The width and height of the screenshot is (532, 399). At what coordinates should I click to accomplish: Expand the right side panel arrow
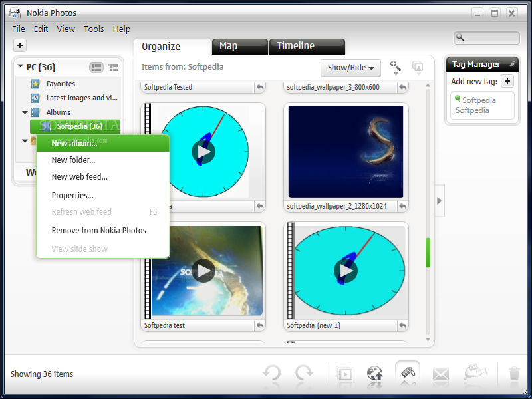pyautogui.click(x=440, y=201)
